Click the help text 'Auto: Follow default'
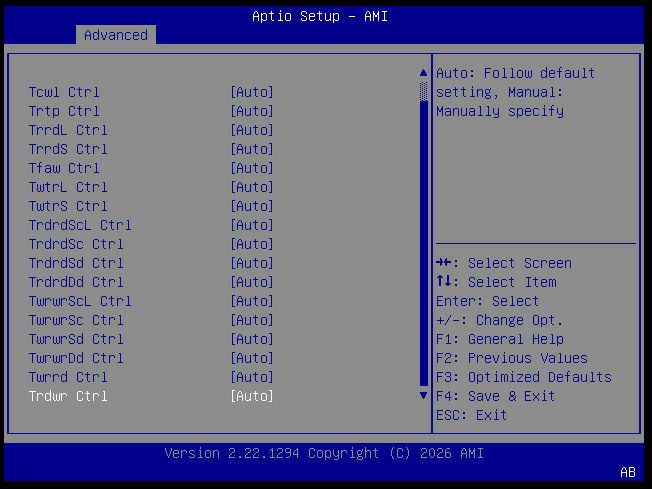652x489 pixels. point(515,73)
